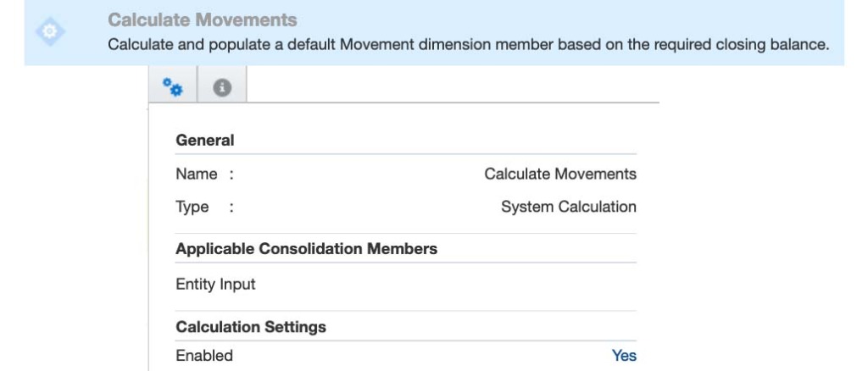Click the Calculate Movements rule icon

(48, 31)
